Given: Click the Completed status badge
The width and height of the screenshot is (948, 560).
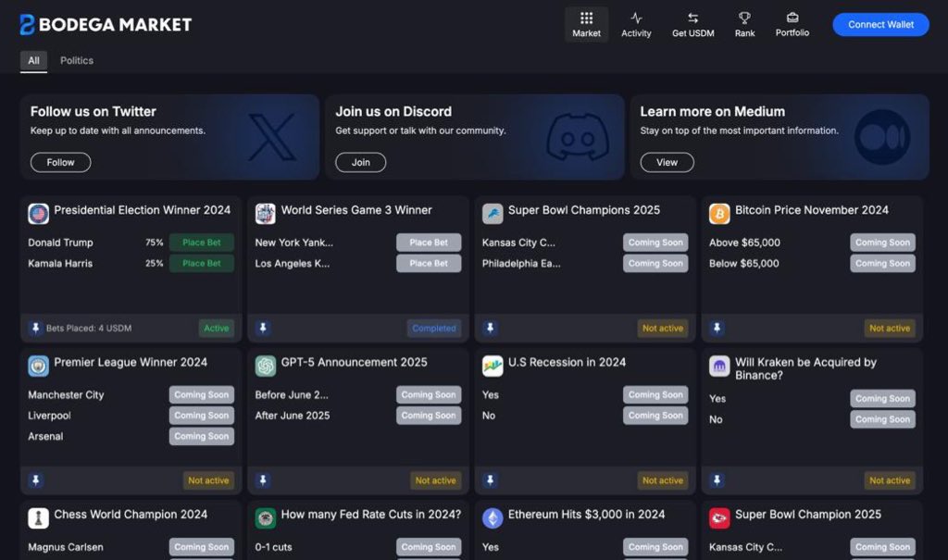Looking at the screenshot, I should 434,329.
